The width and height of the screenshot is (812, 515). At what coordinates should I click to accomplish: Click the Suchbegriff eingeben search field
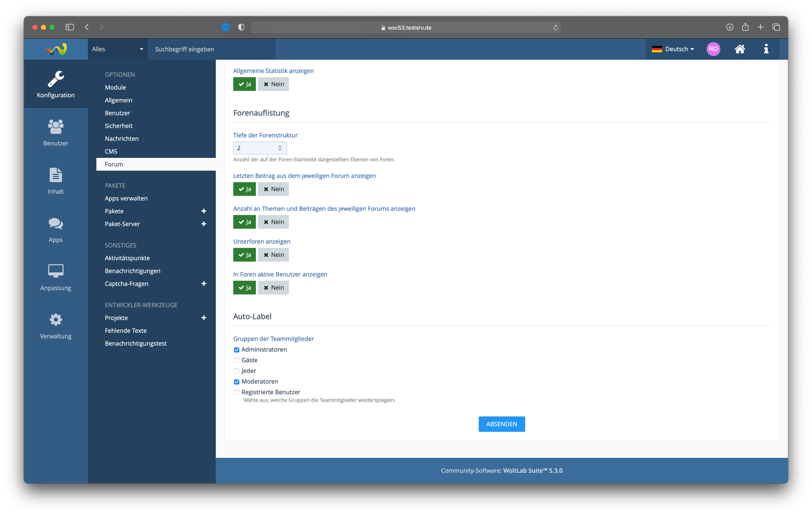pos(211,49)
